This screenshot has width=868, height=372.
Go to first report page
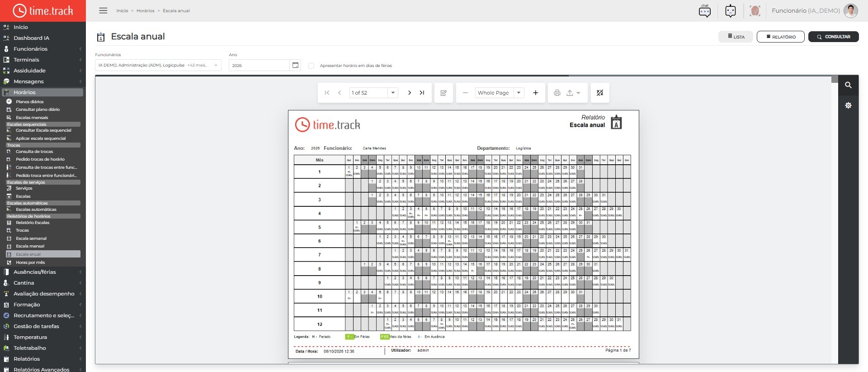click(x=327, y=93)
